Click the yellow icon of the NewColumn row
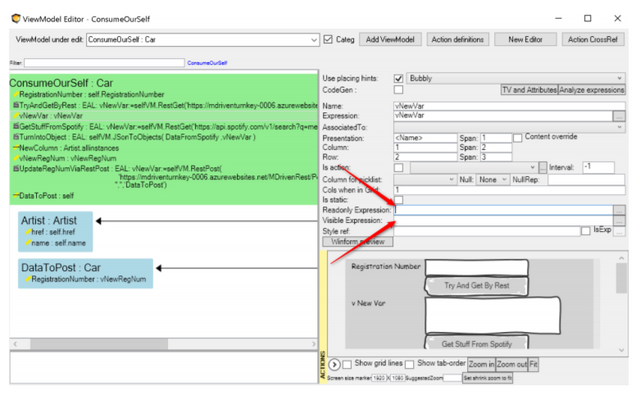640x395 pixels. pyautogui.click(x=16, y=148)
